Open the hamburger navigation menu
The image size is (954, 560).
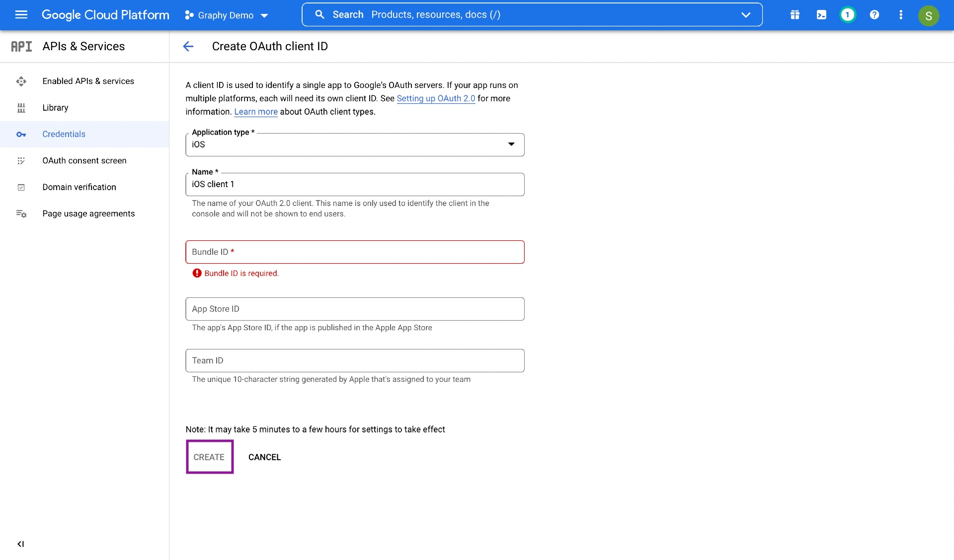[21, 15]
